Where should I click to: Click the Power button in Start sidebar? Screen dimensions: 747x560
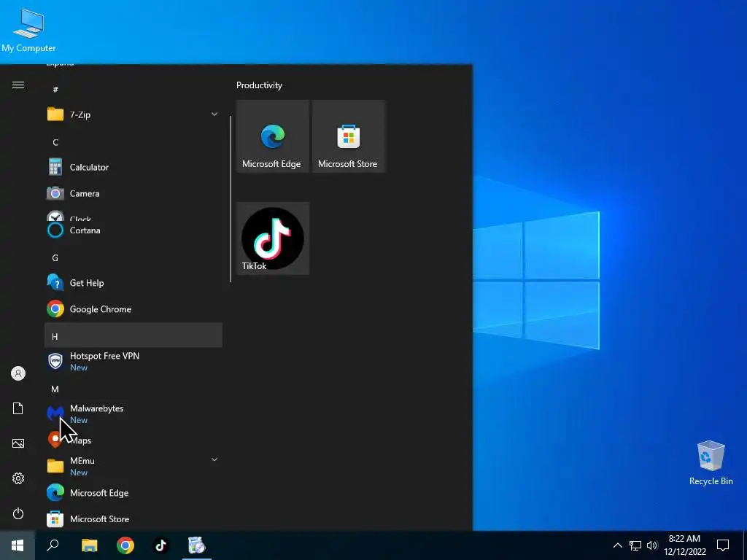coord(18,513)
